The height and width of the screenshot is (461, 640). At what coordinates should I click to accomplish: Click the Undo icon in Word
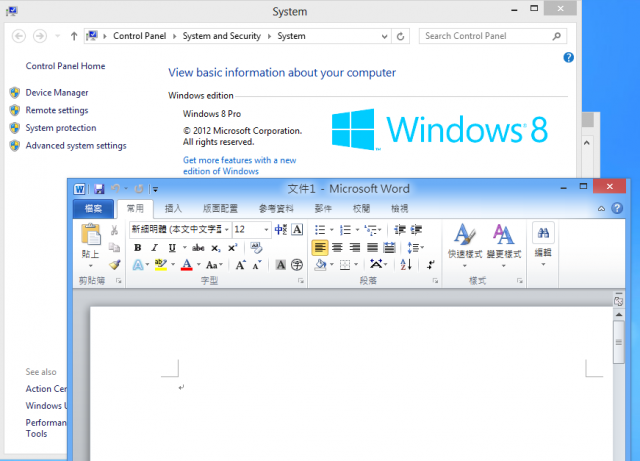[116, 189]
